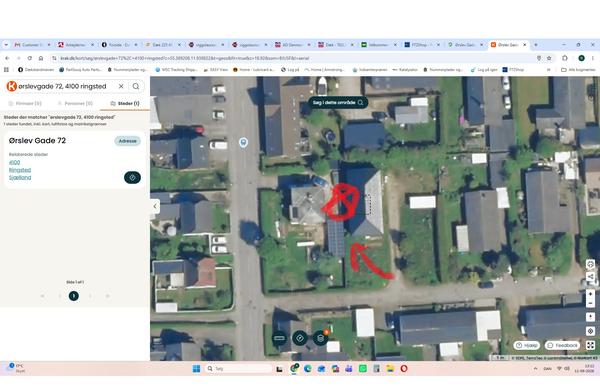Open the Alle bogmærker folder
Screen dimensions: 600x386
(578, 70)
